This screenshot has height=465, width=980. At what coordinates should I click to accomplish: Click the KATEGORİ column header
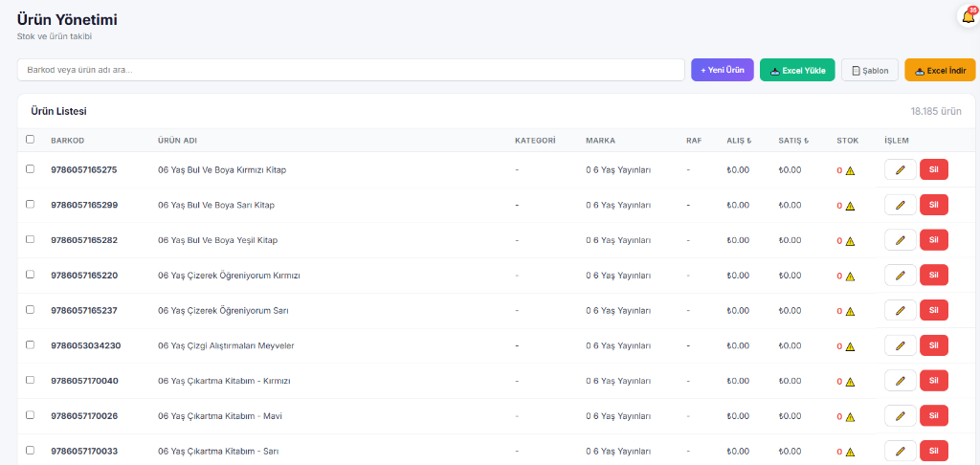point(535,141)
